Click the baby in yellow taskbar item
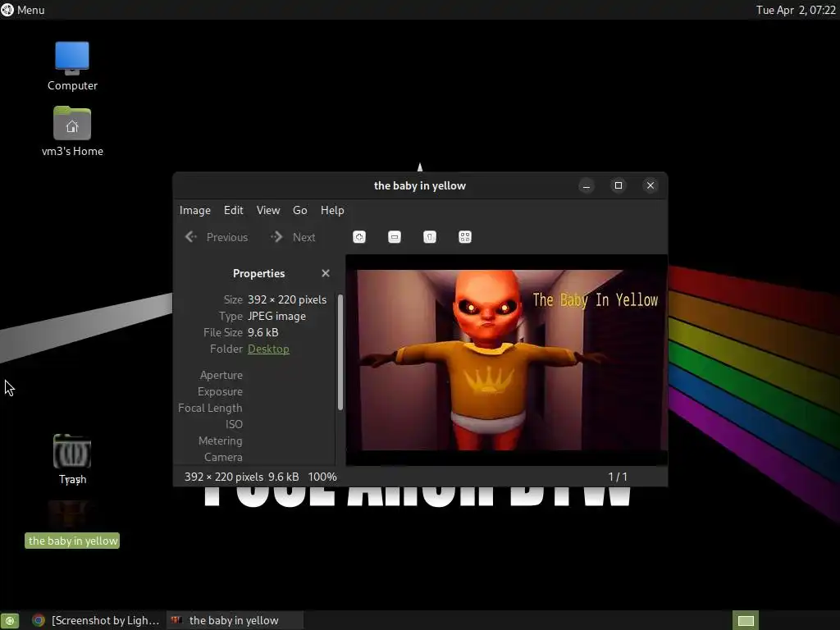This screenshot has width=840, height=630. 235,620
